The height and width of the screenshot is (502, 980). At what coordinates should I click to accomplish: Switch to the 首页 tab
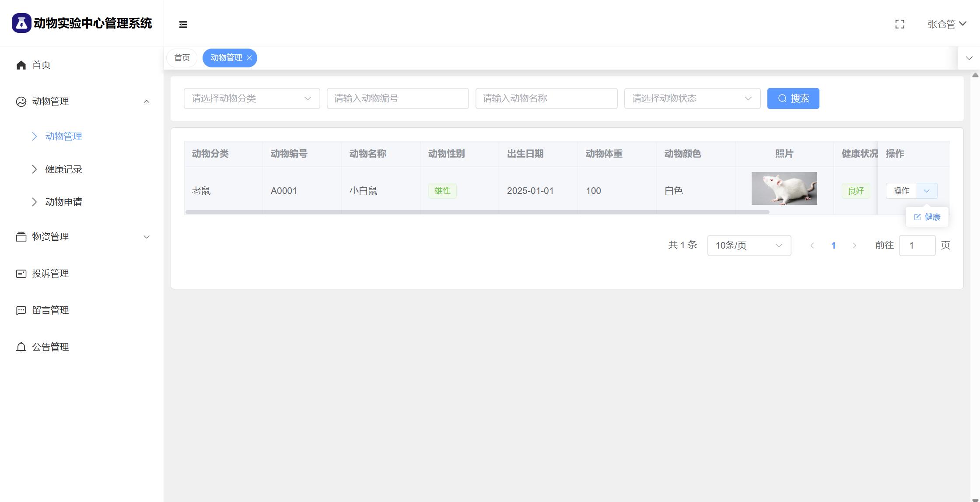[x=182, y=58]
